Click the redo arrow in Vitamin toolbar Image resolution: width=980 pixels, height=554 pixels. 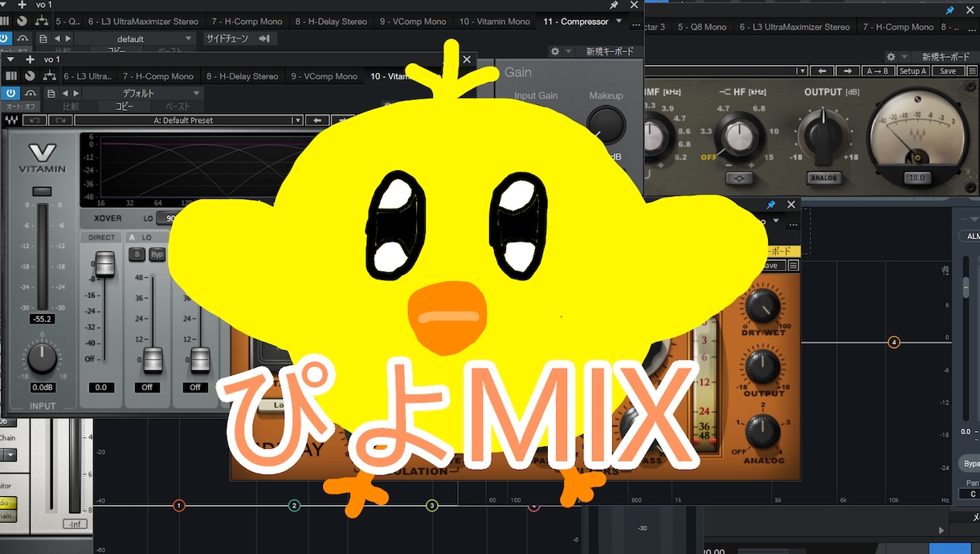(59, 120)
